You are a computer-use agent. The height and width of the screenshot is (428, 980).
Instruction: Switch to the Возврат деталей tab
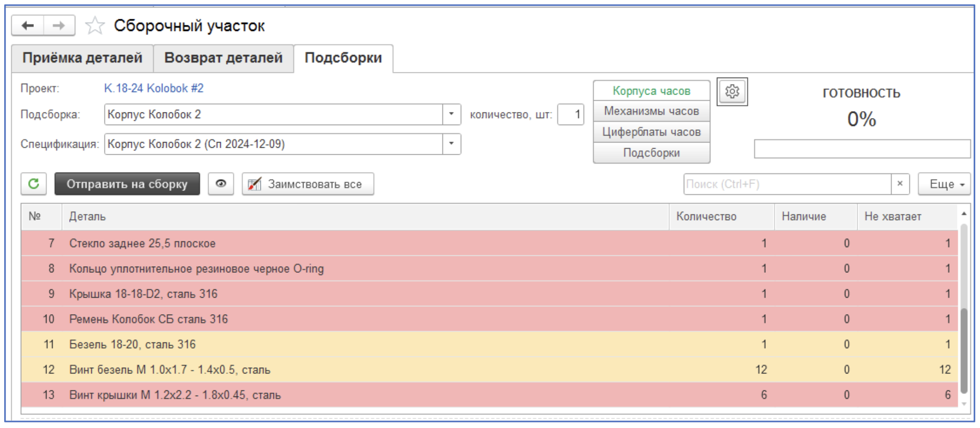pos(223,58)
